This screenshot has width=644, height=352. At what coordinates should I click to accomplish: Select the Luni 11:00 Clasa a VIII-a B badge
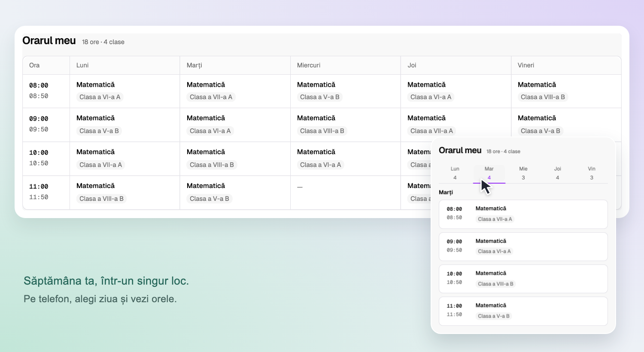point(101,199)
